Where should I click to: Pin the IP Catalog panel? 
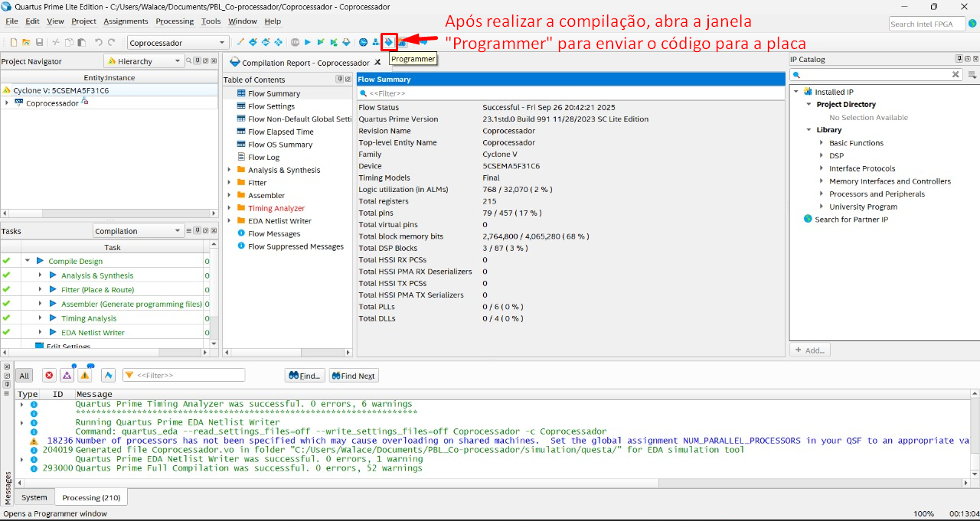point(959,59)
